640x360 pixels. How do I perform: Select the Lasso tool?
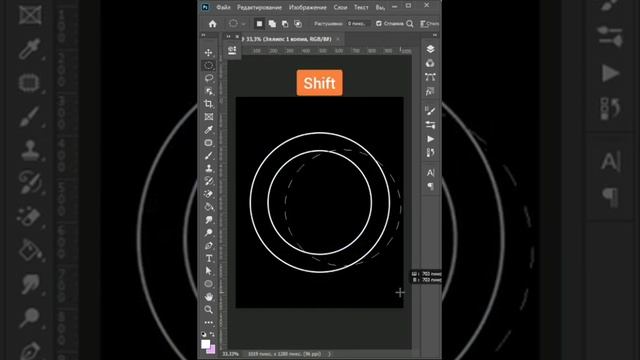(209, 78)
